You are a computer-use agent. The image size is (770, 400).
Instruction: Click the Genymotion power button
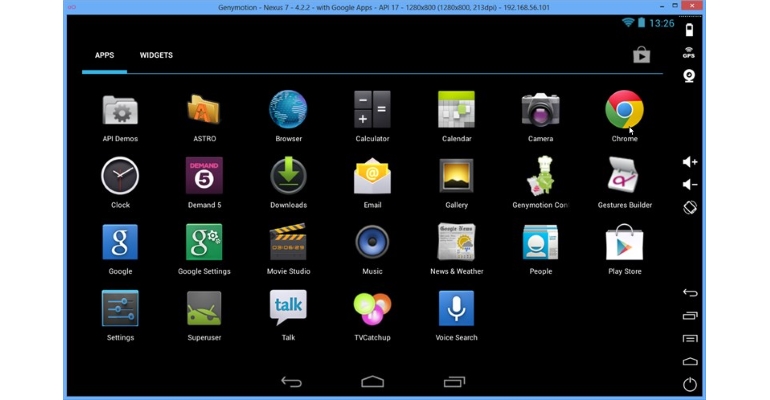coord(689,384)
